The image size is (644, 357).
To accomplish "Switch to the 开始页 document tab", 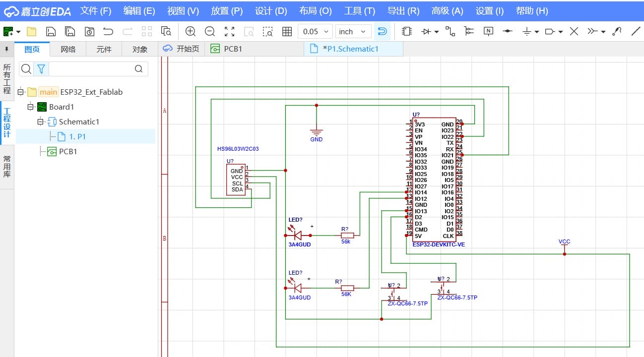I will 181,49.
